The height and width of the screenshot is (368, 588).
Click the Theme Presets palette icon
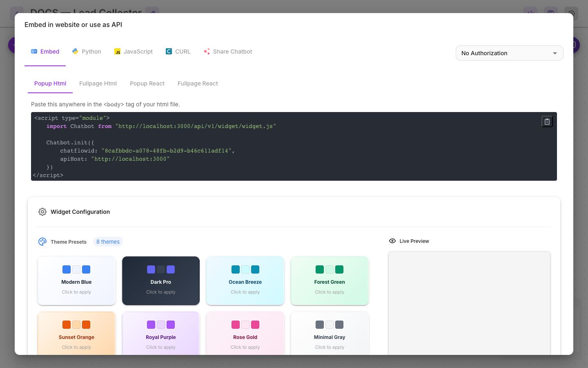click(42, 242)
